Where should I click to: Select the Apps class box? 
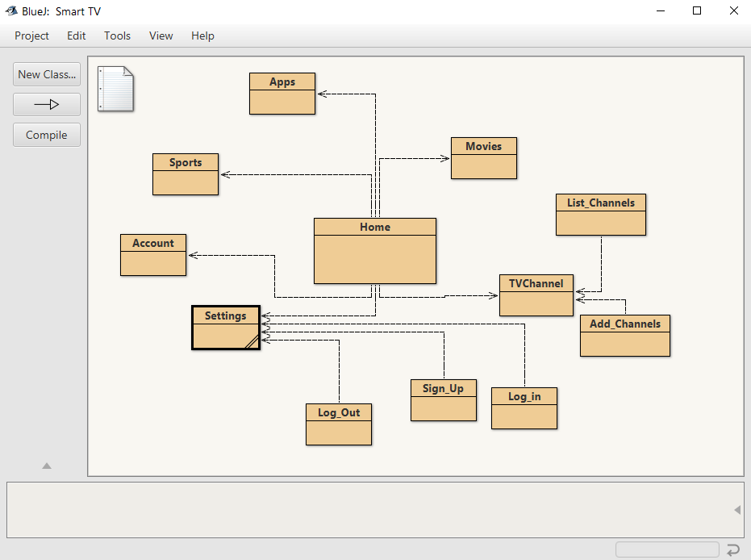[x=282, y=94]
